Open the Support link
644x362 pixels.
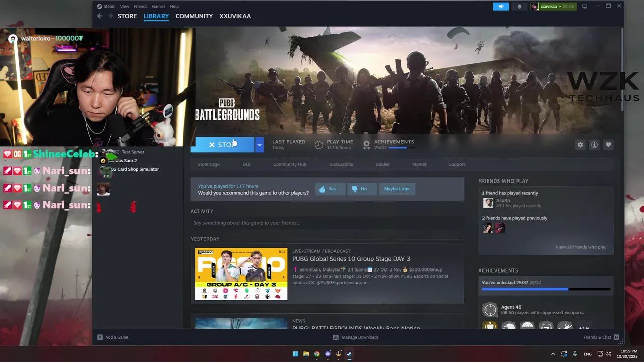[x=457, y=164]
